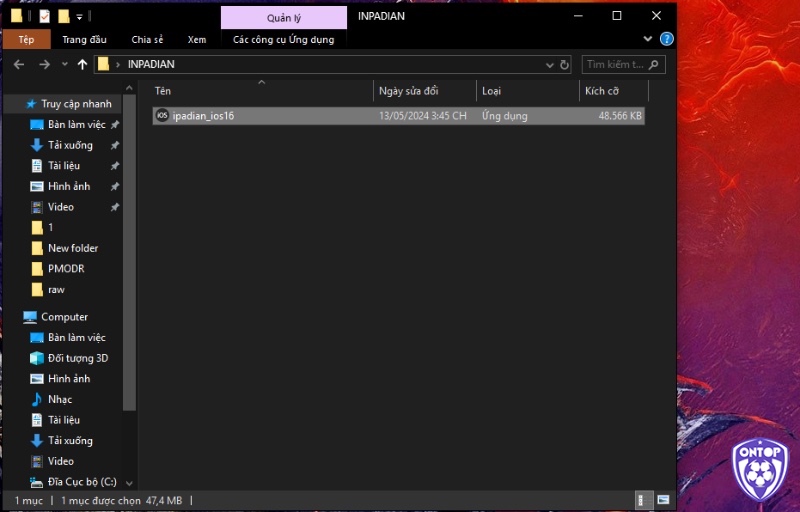
Task: Open Đối tượng 3D under Computer
Action: (x=78, y=358)
